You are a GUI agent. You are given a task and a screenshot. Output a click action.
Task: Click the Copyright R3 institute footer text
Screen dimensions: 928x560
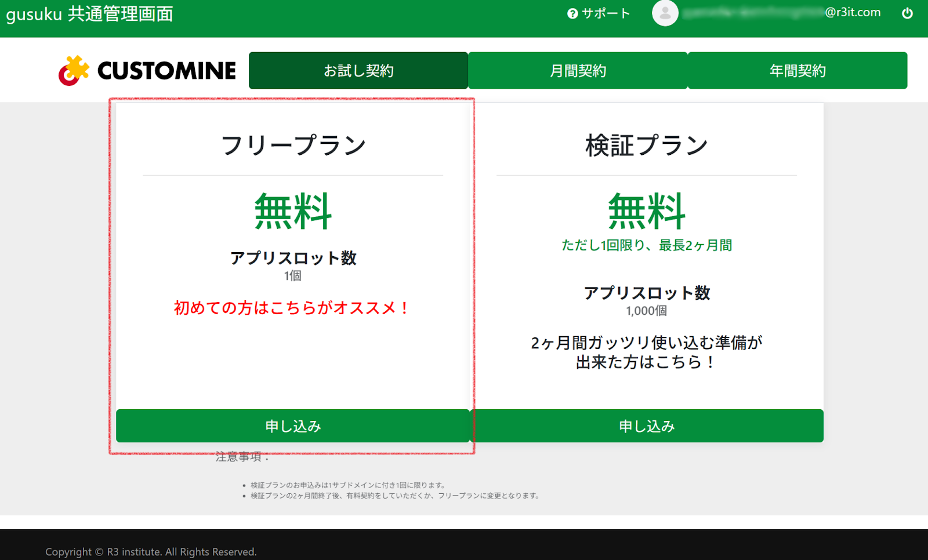pyautogui.click(x=151, y=552)
